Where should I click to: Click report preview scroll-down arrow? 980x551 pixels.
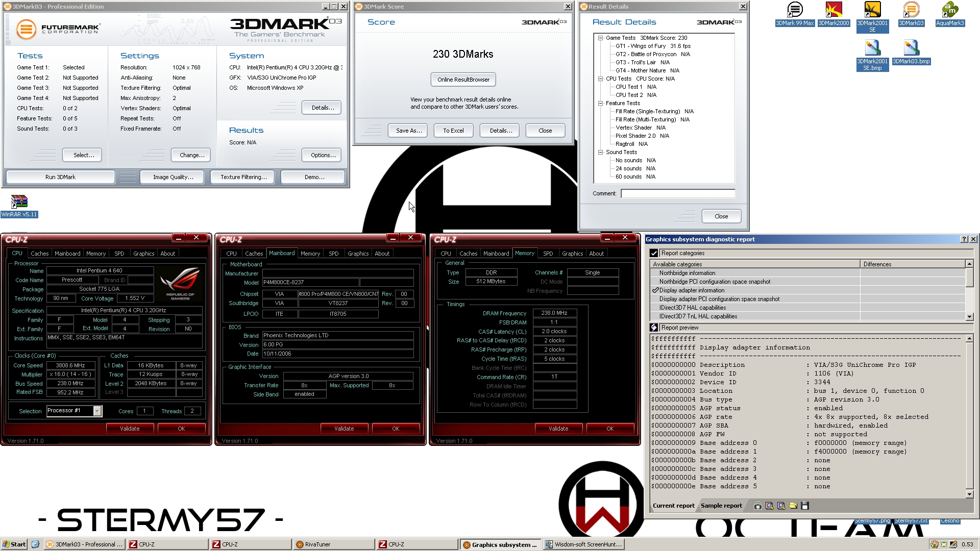(x=969, y=494)
